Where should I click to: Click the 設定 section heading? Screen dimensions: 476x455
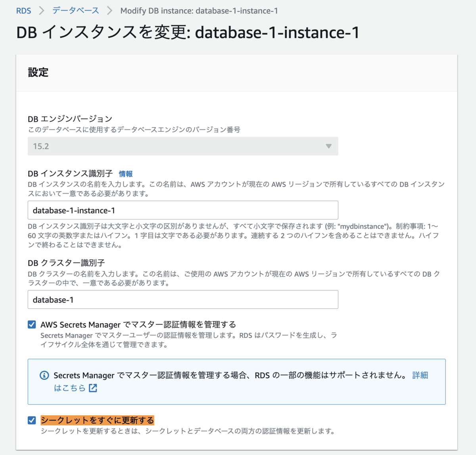click(x=38, y=72)
